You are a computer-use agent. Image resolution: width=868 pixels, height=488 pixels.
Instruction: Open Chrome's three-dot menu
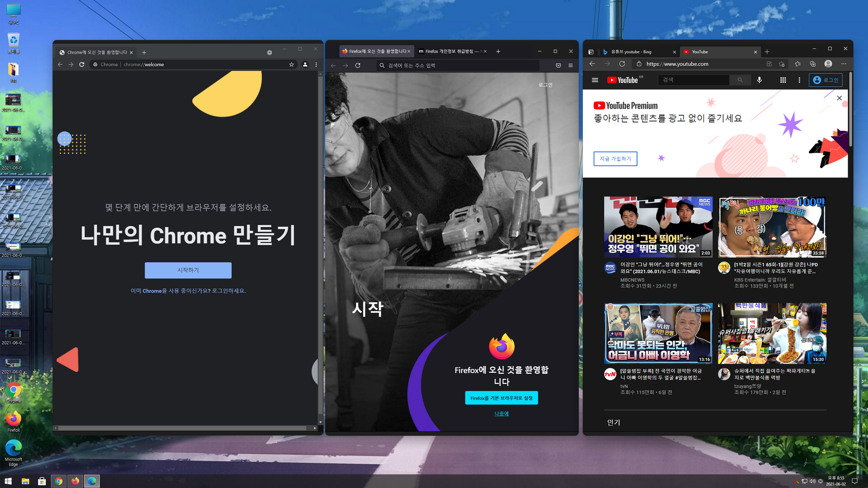coord(316,64)
